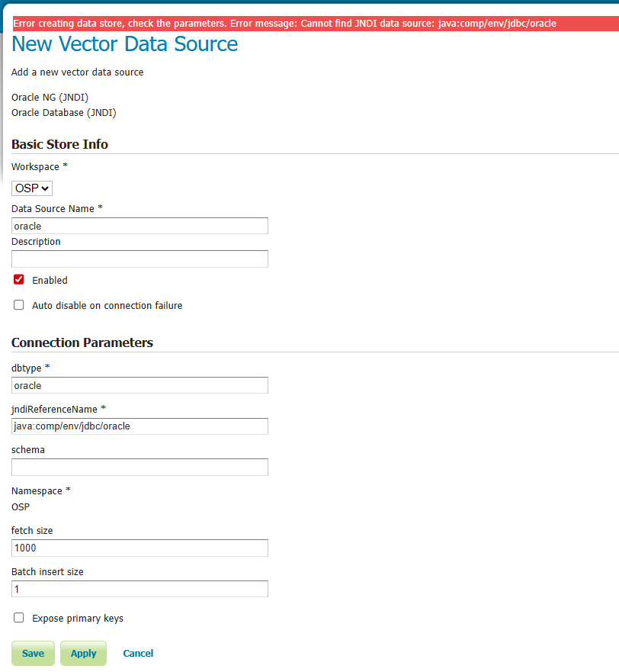Disable the Enabled checkbox
619x672 pixels.
point(18,279)
